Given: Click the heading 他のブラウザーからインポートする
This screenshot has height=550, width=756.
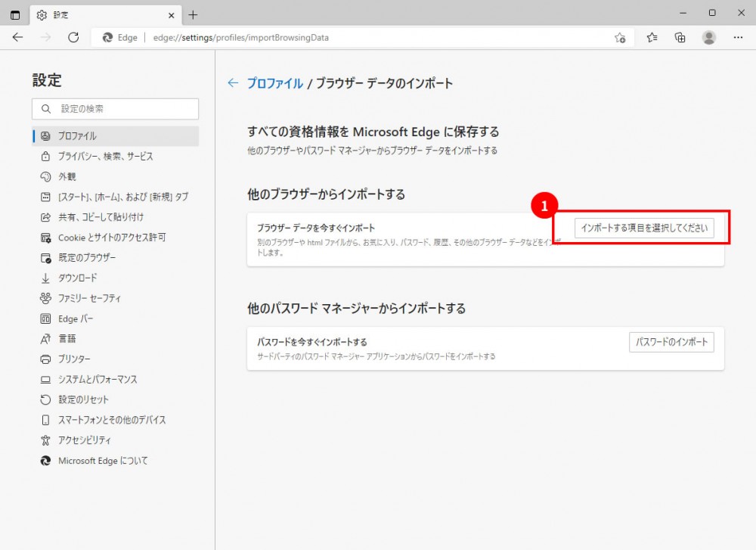Looking at the screenshot, I should pyautogui.click(x=327, y=194).
